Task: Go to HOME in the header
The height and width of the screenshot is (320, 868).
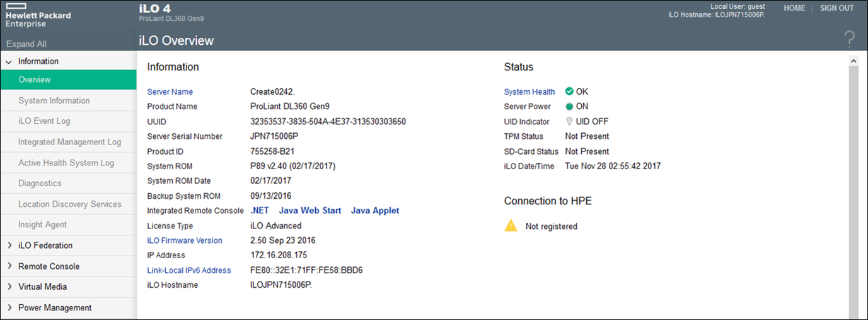Action: pos(794,8)
